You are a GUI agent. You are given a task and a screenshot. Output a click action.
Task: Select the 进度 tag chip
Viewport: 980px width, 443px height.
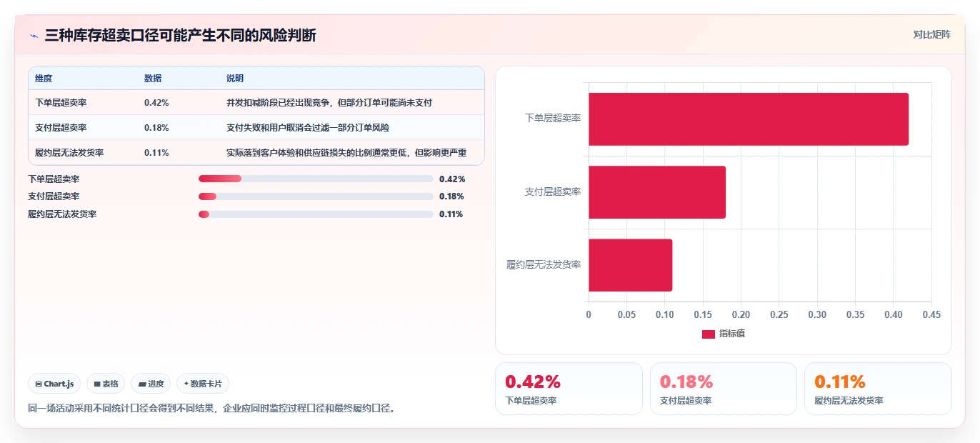[x=151, y=384]
